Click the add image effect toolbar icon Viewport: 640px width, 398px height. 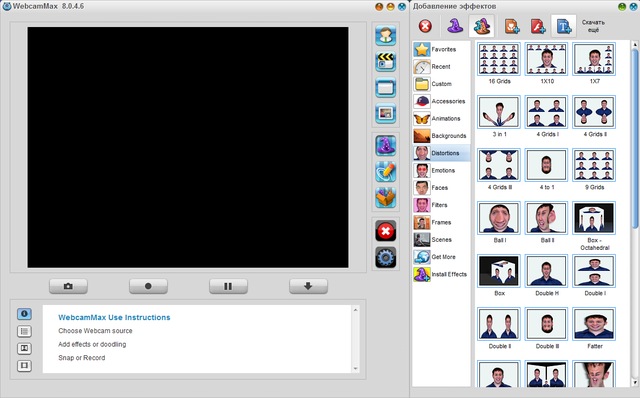[512, 26]
